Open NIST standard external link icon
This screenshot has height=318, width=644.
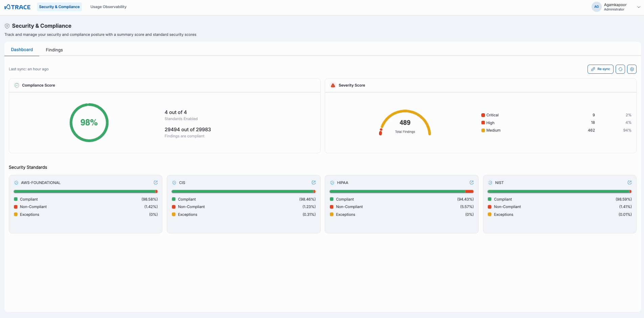tap(629, 183)
